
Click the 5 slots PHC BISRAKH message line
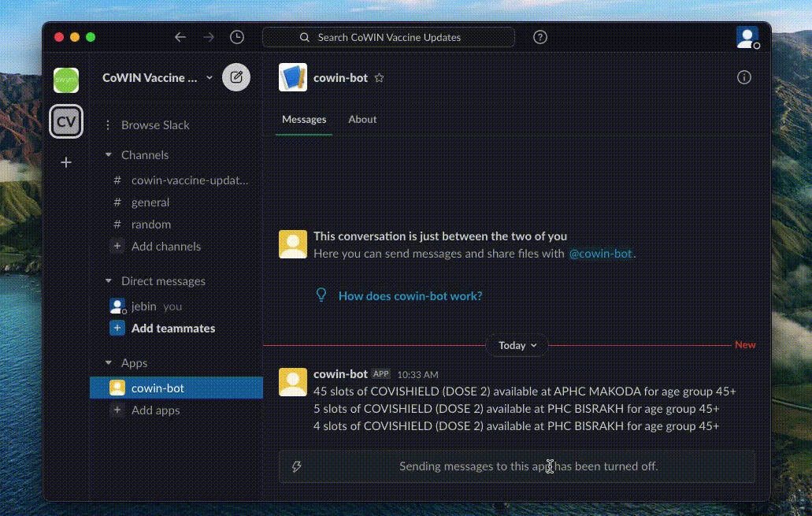[517, 409]
